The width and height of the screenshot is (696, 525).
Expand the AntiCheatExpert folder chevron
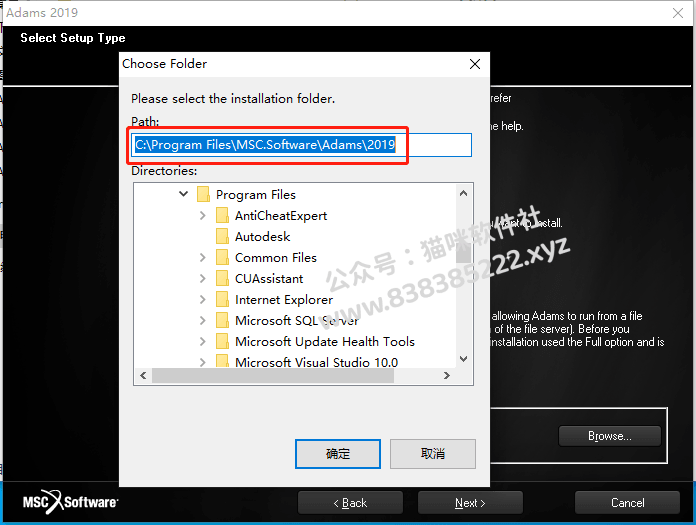pos(202,215)
